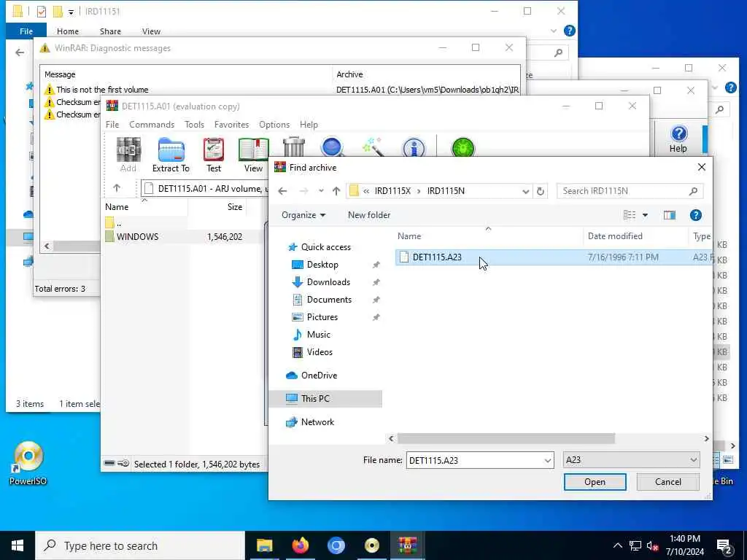Select Desktop in Quick access list
The width and height of the screenshot is (747, 560).
click(322, 265)
